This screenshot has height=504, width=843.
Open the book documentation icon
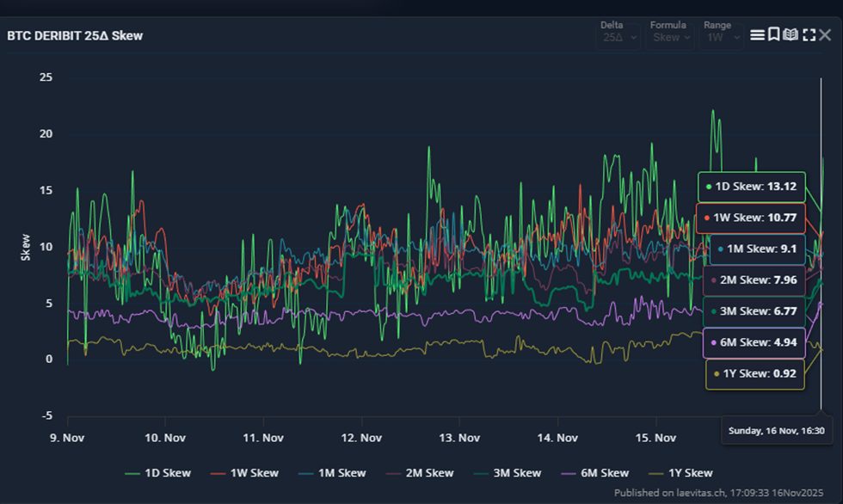[791, 34]
